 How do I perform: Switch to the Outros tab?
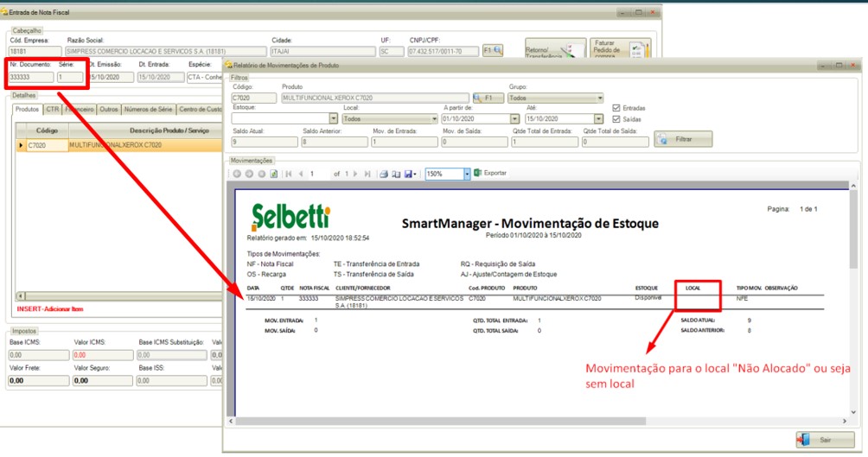[109, 110]
